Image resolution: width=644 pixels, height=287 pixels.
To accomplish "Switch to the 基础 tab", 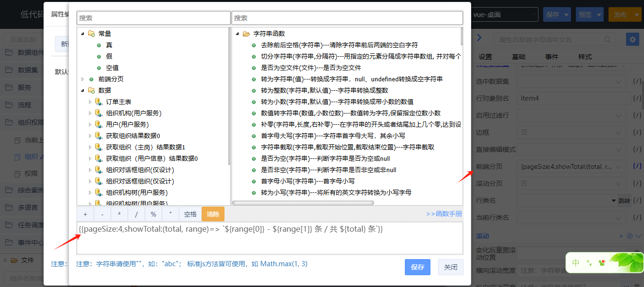I will [x=519, y=57].
